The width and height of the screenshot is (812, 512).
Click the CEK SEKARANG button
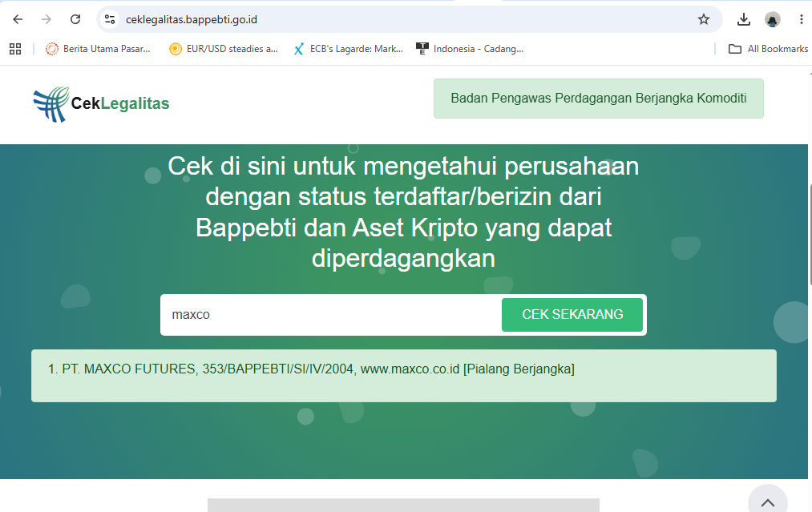[572, 314]
